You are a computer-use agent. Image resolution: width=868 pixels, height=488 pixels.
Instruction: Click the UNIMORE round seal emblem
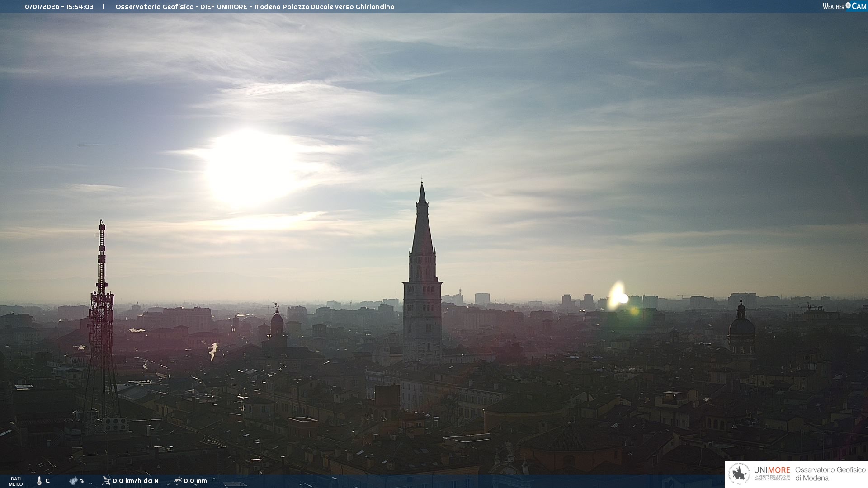point(739,474)
